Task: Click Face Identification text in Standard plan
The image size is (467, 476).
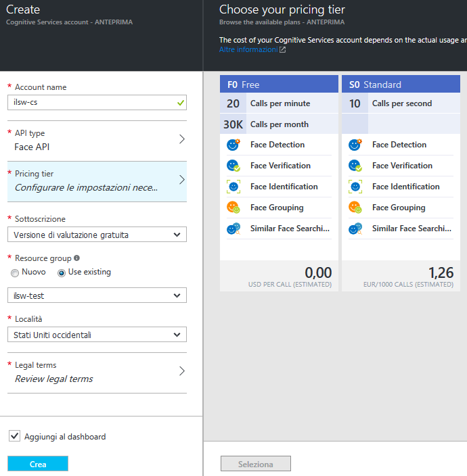Action: pyautogui.click(x=406, y=187)
